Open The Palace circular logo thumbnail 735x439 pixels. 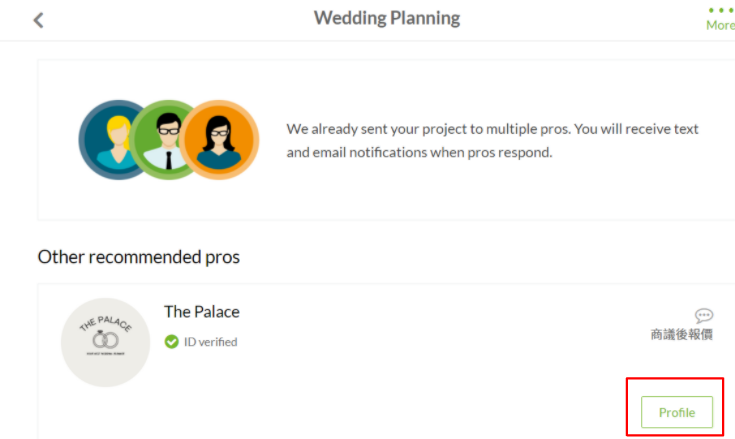coord(105,342)
